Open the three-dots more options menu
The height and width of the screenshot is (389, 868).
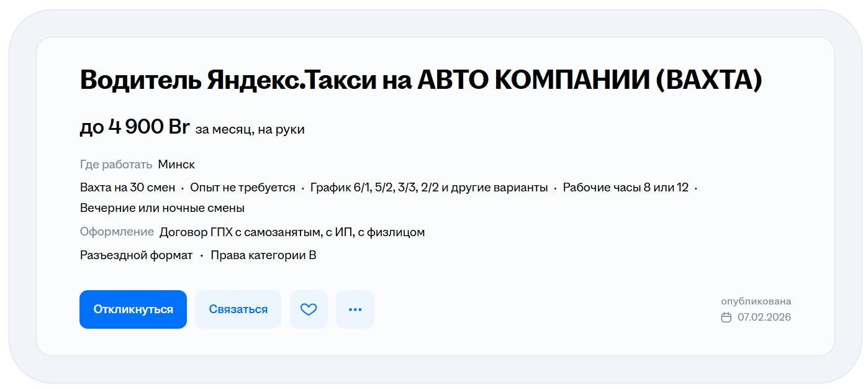[x=355, y=309]
